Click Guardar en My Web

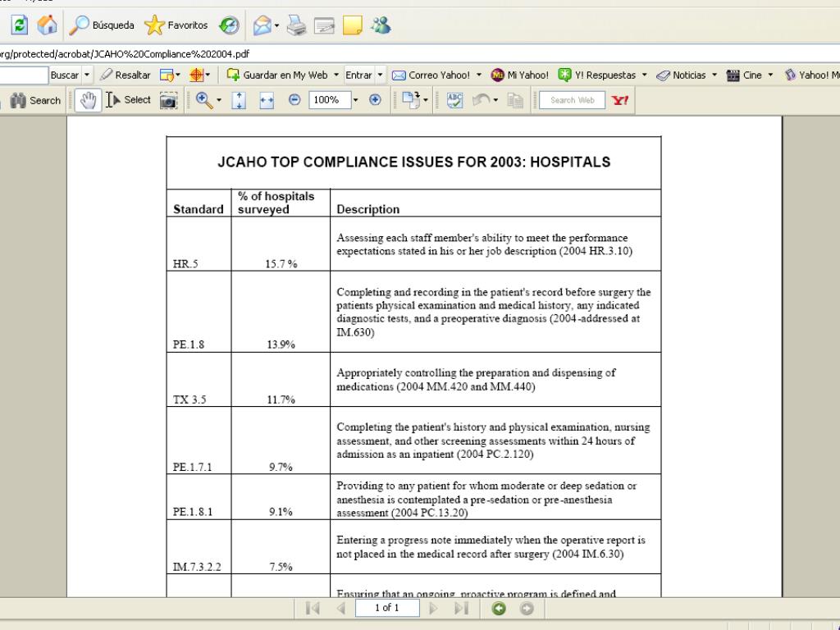pos(277,75)
